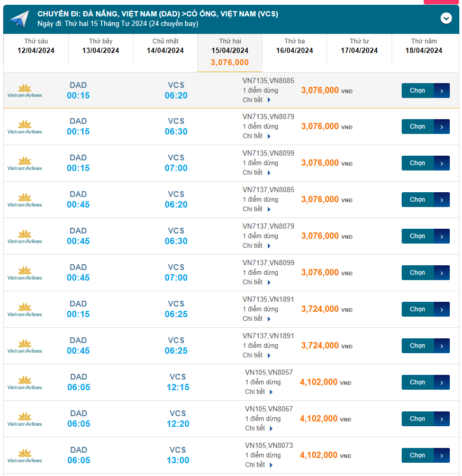Choose the Chủ nhật 14/04/2024 date tab
Image resolution: width=462 pixels, height=476 pixels.
(x=165, y=47)
